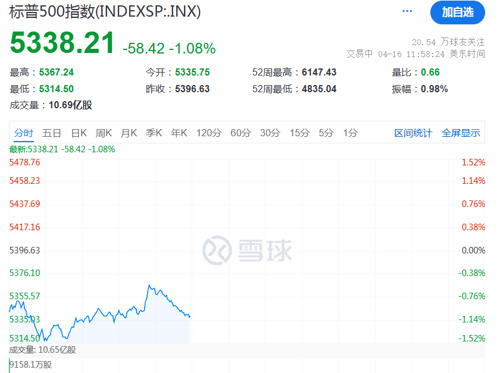Show the 年K chart view
500x373 pixels.
[179, 133]
